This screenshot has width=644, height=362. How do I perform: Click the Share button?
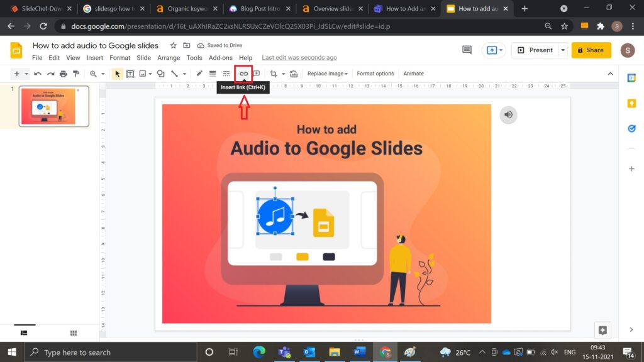(591, 50)
